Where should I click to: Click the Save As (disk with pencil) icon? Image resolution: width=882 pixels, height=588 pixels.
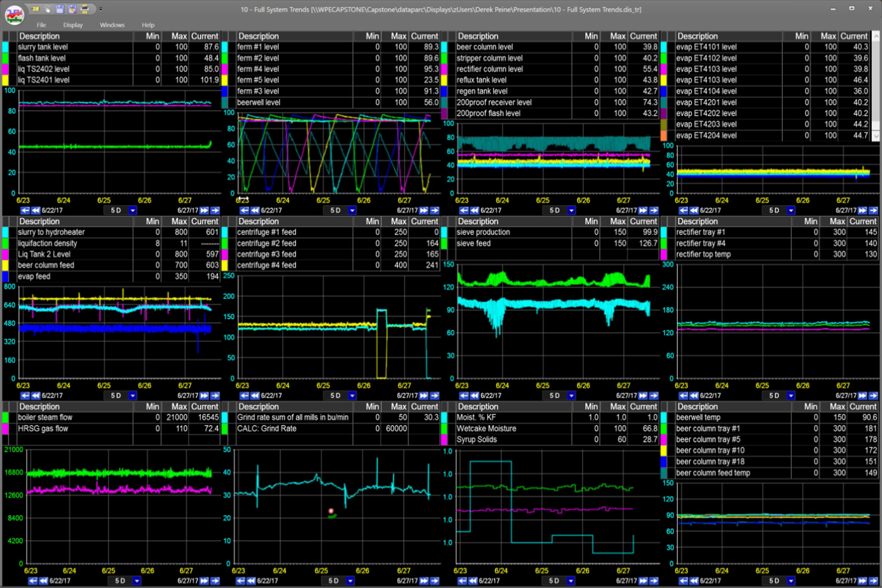[x=72, y=9]
